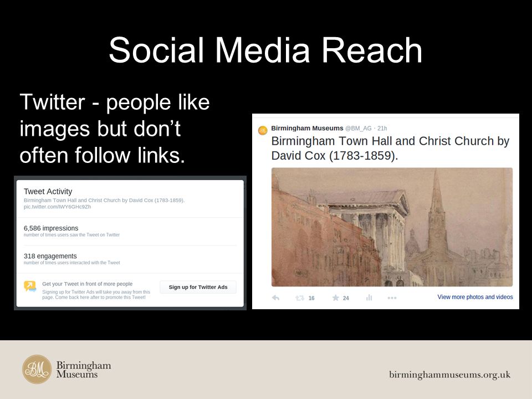Click the 21h tweet timestamp
The width and height of the screenshot is (532, 399).
(382, 128)
